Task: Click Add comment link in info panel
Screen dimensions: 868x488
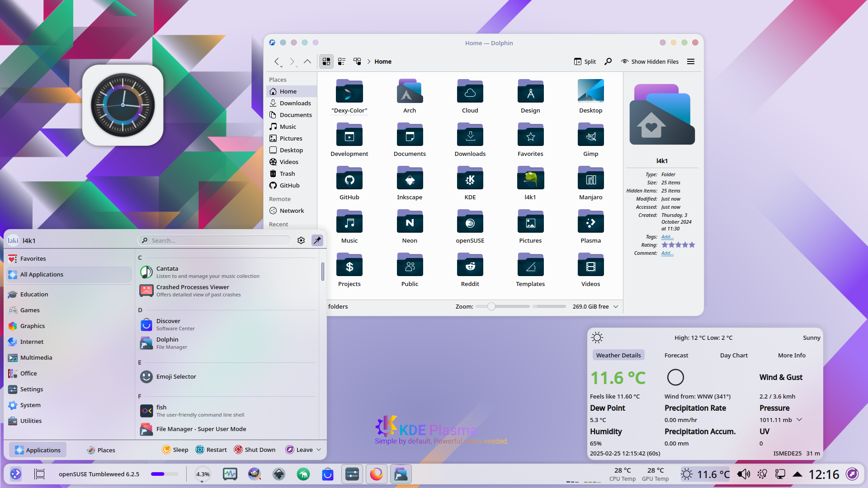Action: point(667,253)
